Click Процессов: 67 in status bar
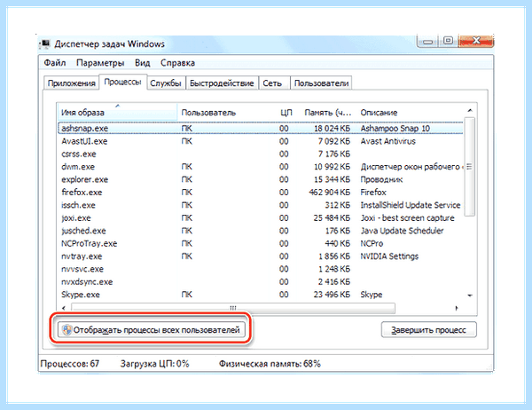The height and width of the screenshot is (410, 532). coord(69,364)
